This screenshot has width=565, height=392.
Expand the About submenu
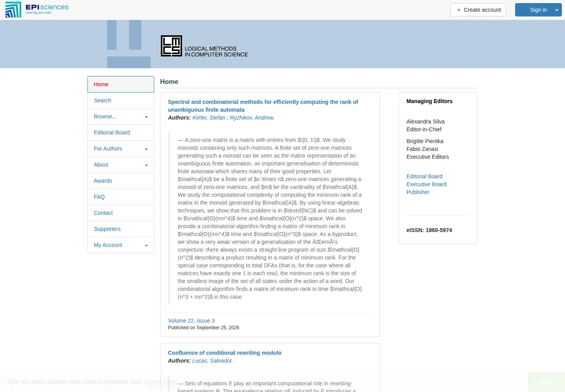pos(121,165)
